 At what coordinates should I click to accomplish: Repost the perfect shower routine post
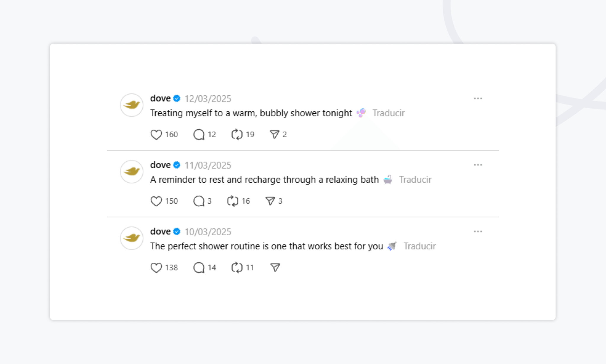237,268
